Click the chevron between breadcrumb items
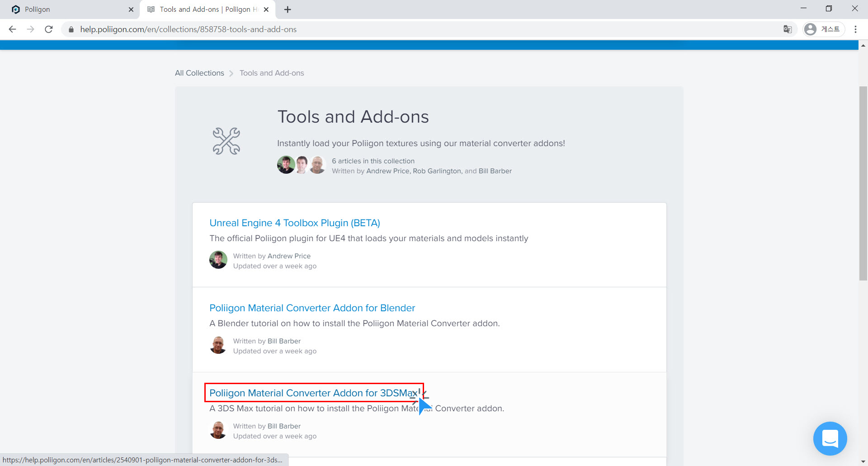Viewport: 868px width, 466px height. tap(231, 73)
